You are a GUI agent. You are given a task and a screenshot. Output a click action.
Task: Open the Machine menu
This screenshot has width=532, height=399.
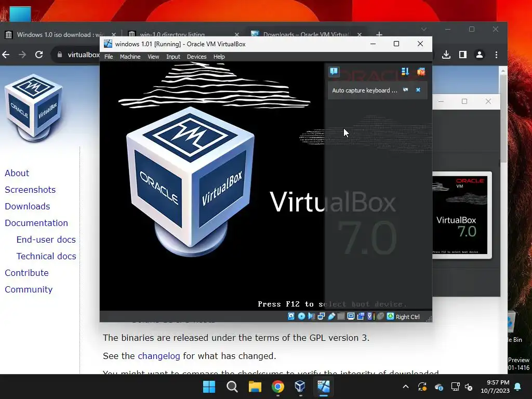[x=130, y=57]
